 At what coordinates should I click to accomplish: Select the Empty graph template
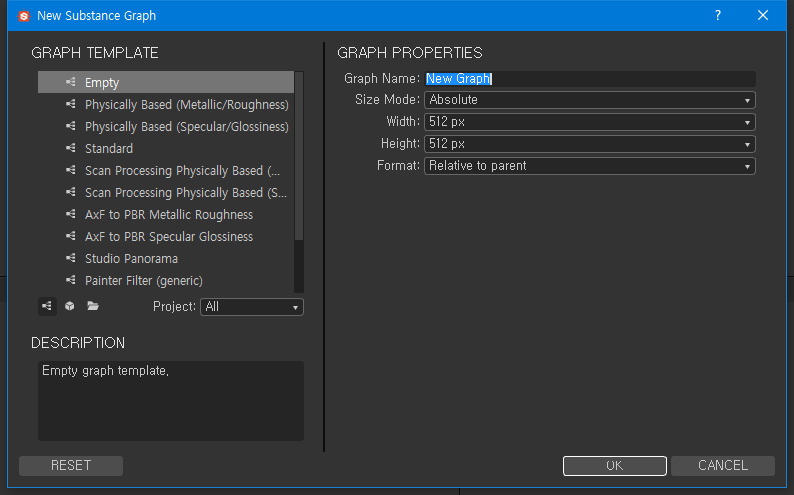[166, 82]
